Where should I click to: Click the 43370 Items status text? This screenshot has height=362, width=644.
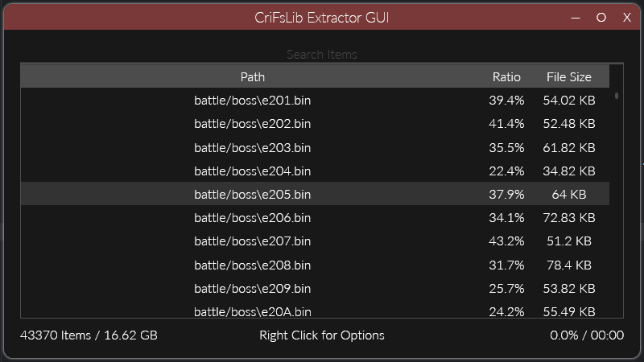89,335
